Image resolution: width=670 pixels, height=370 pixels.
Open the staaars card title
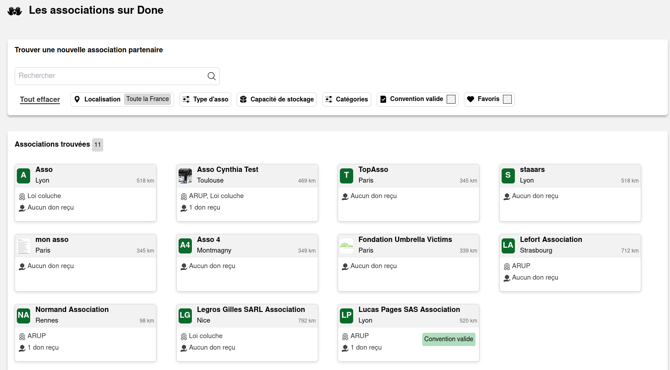point(532,170)
